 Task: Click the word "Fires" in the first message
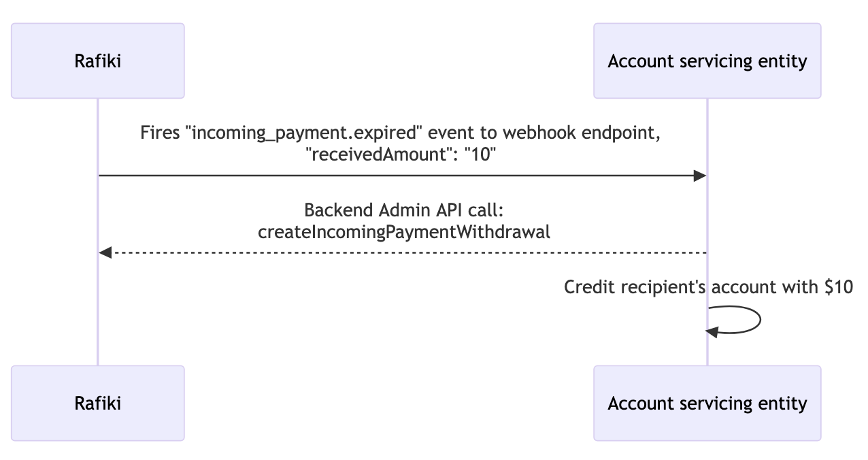[x=158, y=133]
